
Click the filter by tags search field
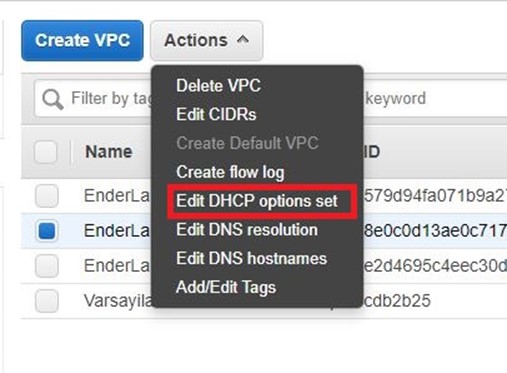click(x=270, y=99)
